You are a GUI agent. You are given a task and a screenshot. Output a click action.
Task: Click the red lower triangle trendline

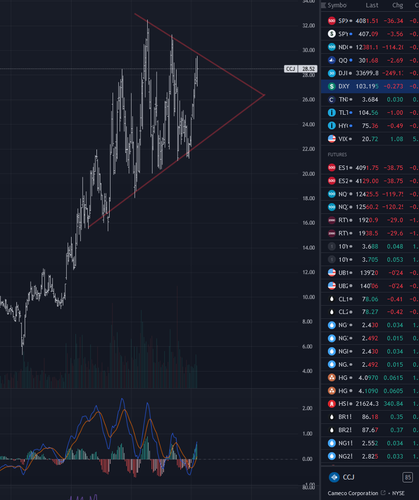click(x=177, y=161)
